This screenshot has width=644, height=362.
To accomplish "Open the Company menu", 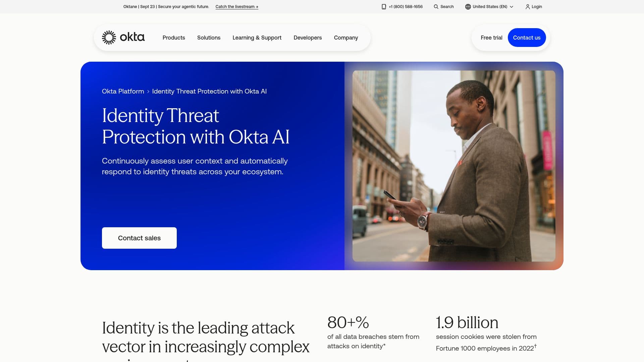I will tap(346, 38).
